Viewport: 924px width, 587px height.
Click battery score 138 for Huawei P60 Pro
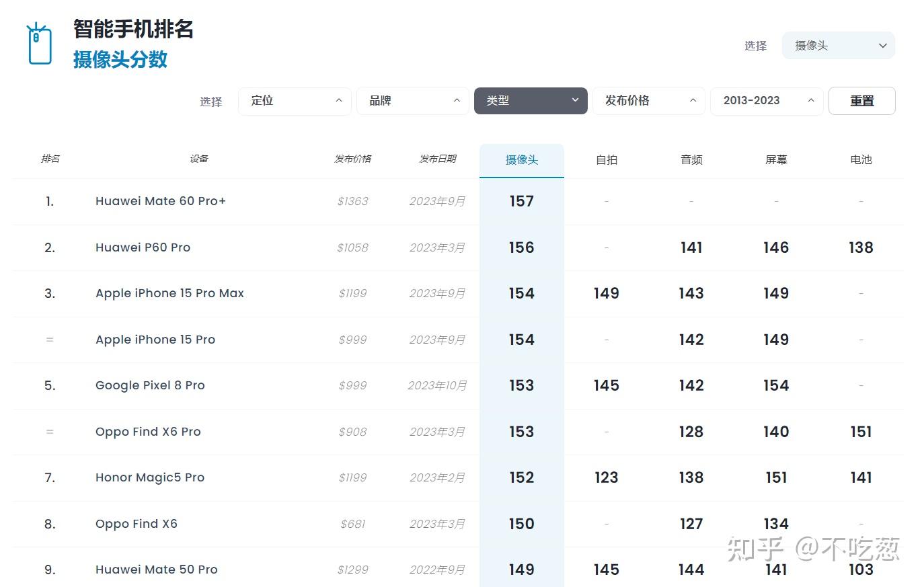[861, 247]
